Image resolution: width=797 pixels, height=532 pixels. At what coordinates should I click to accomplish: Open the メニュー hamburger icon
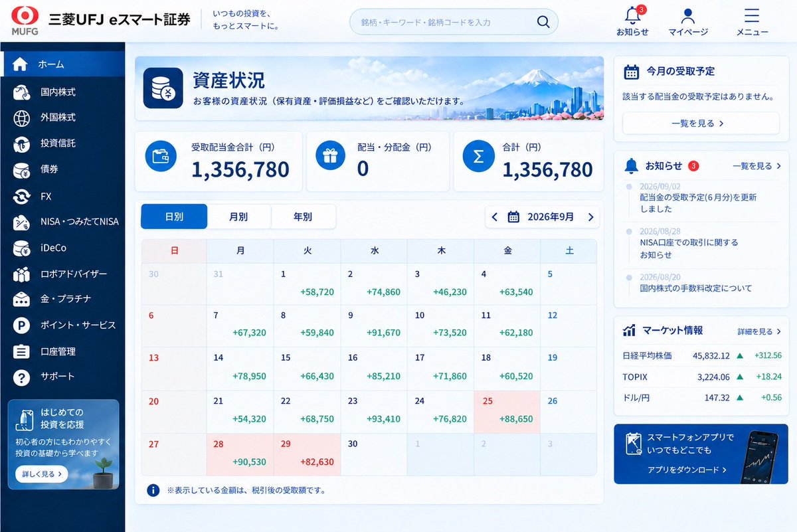point(752,15)
